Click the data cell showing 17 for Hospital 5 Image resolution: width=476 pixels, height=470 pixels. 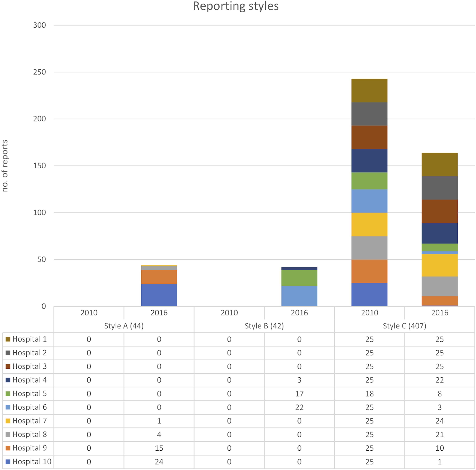pos(299,394)
